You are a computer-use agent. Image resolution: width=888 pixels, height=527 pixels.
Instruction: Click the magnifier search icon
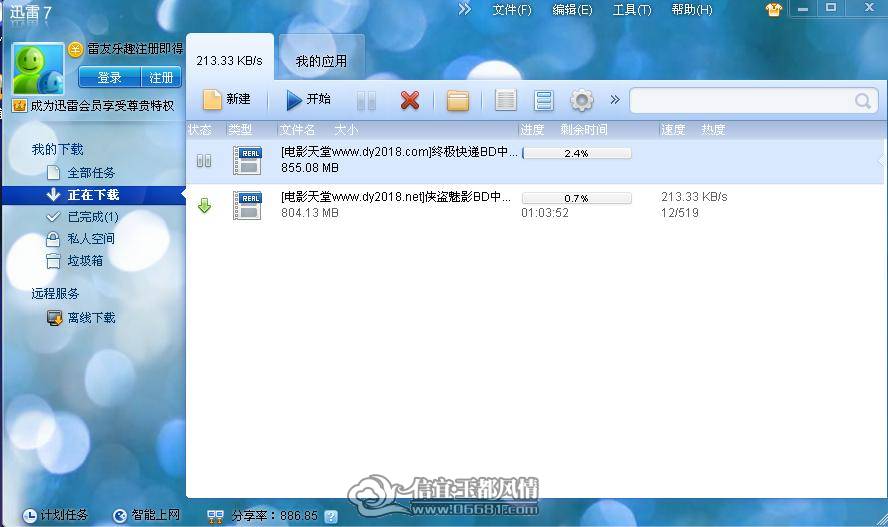(863, 101)
